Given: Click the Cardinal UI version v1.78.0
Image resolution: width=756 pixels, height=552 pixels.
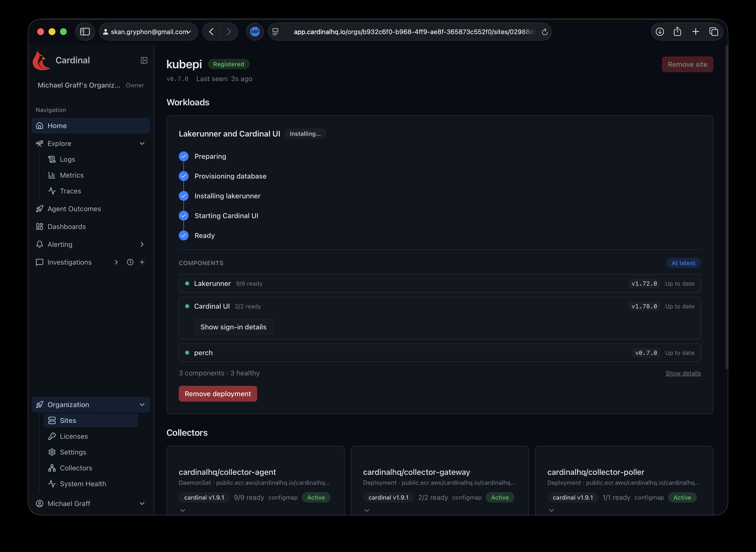Looking at the screenshot, I should click(644, 306).
